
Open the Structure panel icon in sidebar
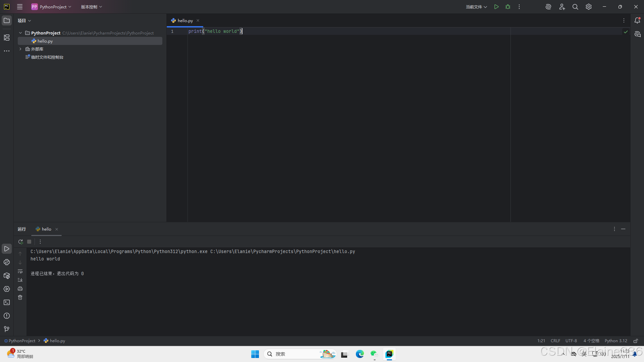[7, 38]
